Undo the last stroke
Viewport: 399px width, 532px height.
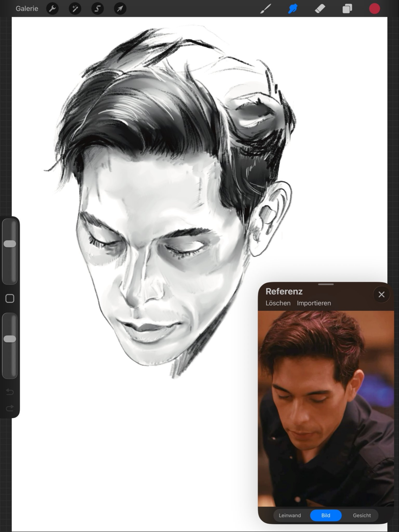click(10, 392)
